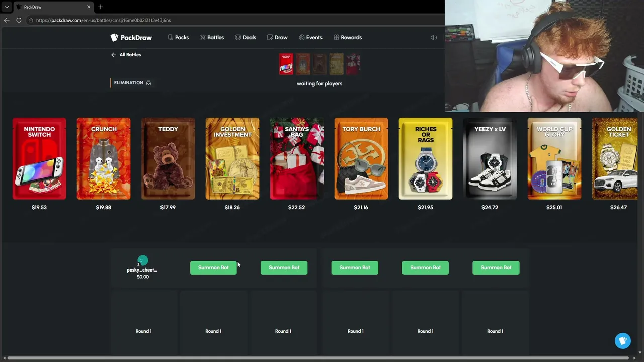Select the small Nintendo Switch pack preview thumbnail
This screenshot has height=362, width=644.
click(x=286, y=64)
